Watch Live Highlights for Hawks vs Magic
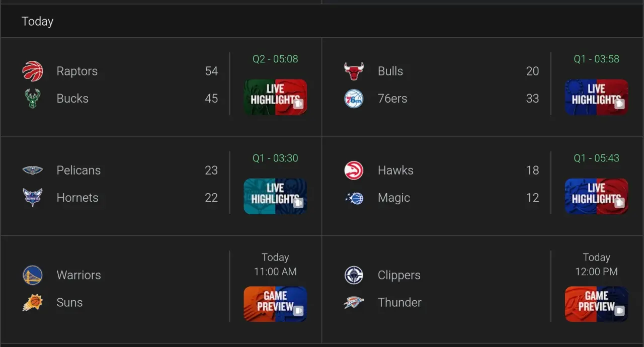This screenshot has width=644, height=347. [x=596, y=196]
